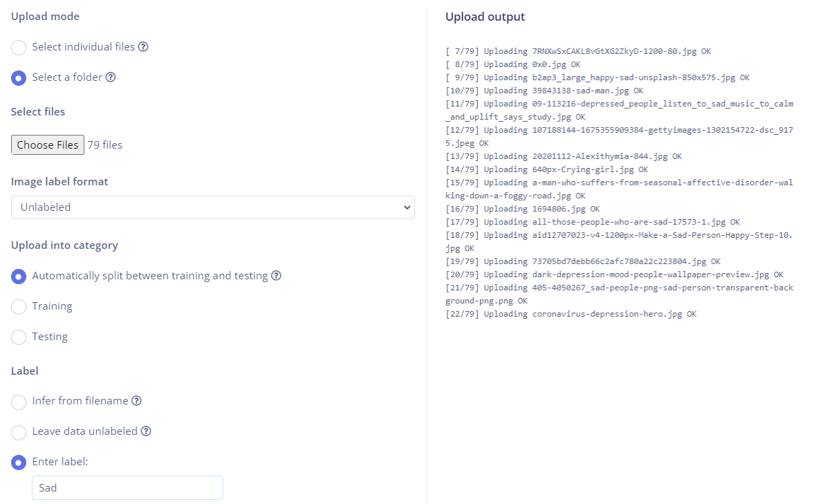Click the coronavirus-depression-hero.jpg upload log line

571,314
